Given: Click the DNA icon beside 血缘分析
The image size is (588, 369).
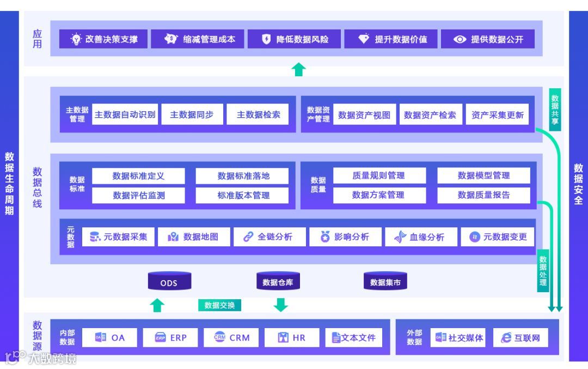Looking at the screenshot, I should pos(401,237).
